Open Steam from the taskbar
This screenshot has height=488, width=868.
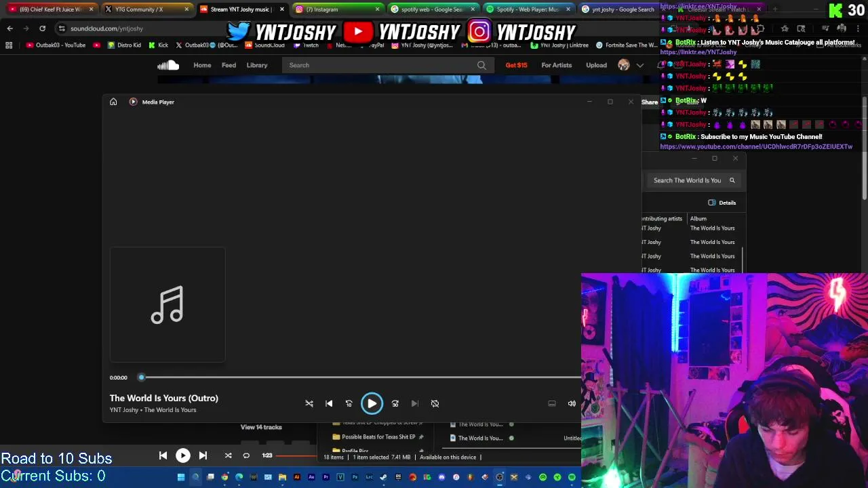[383, 477]
